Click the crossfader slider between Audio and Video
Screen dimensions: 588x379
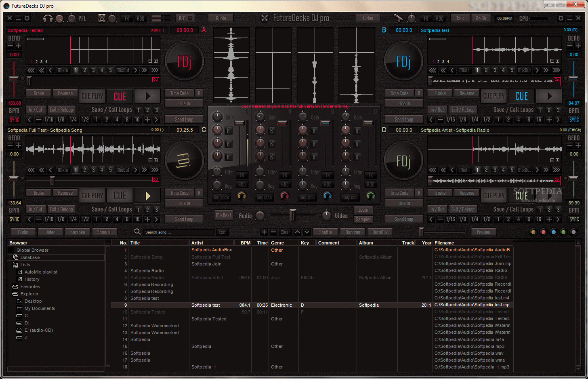(x=293, y=216)
